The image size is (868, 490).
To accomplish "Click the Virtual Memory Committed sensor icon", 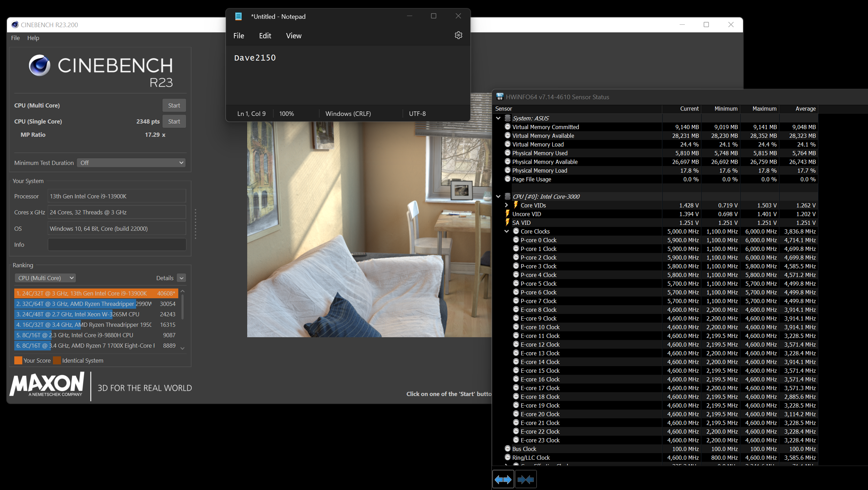I will click(x=508, y=127).
